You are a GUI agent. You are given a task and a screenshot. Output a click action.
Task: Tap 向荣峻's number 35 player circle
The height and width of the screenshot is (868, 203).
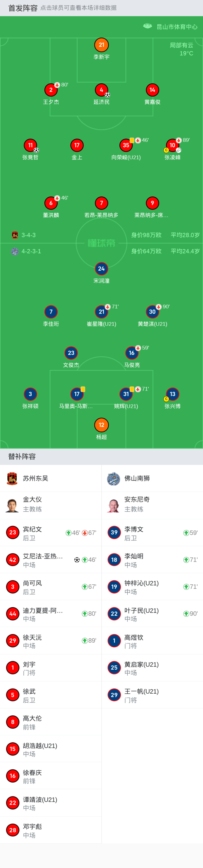click(126, 145)
